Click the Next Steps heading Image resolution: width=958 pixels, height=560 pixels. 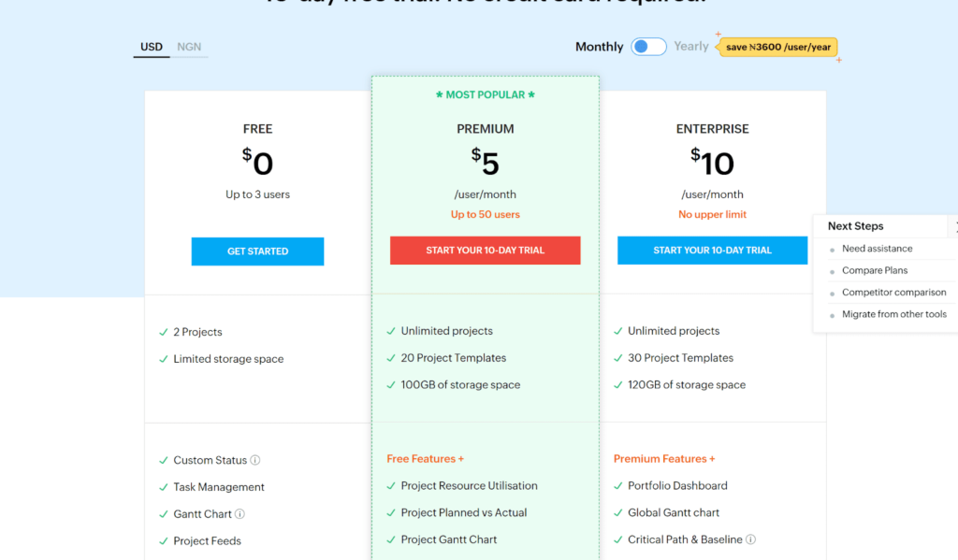[855, 226]
